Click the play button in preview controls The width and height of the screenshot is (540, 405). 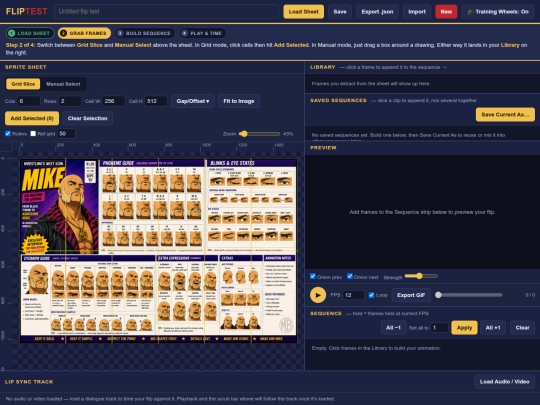[318, 295]
